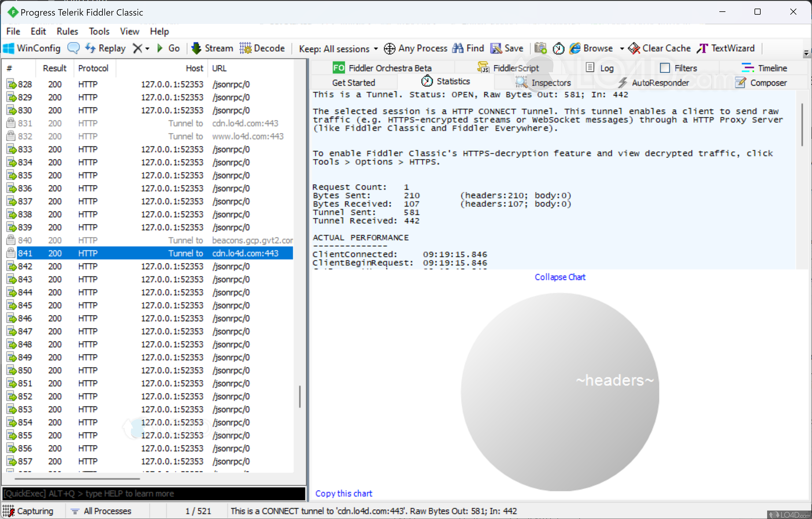Open Find sessions binoculars
The width and height of the screenshot is (812, 519).
tap(468, 49)
